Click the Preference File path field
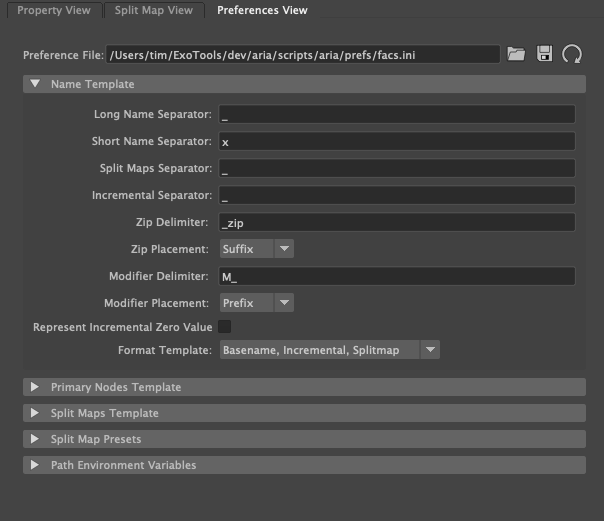This screenshot has width=604, height=521. point(303,54)
